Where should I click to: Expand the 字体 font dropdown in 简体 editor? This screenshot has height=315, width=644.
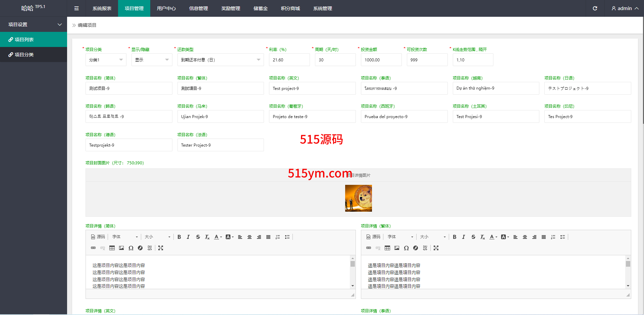coord(125,237)
